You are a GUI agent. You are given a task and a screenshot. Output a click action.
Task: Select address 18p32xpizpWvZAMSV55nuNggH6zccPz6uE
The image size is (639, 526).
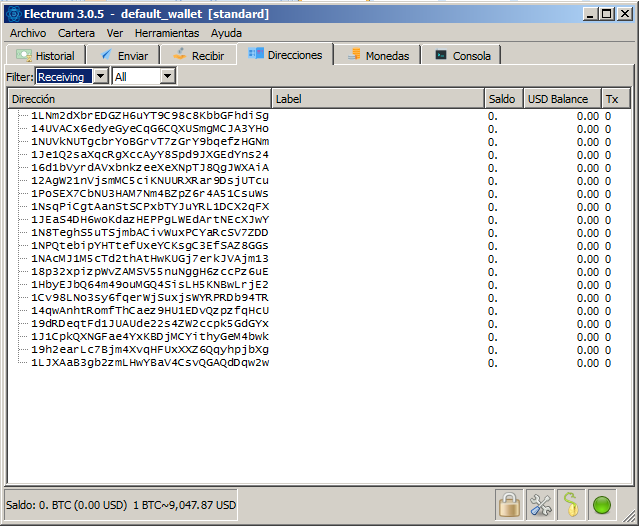(x=150, y=273)
